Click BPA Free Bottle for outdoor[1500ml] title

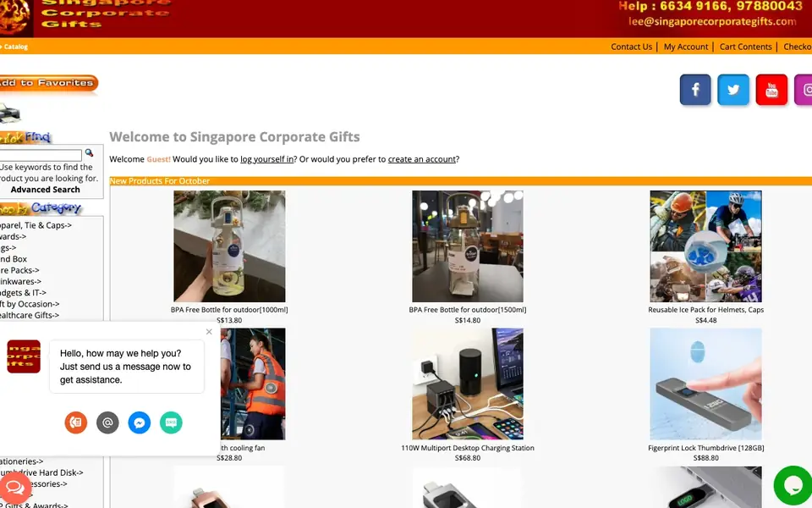tap(468, 310)
